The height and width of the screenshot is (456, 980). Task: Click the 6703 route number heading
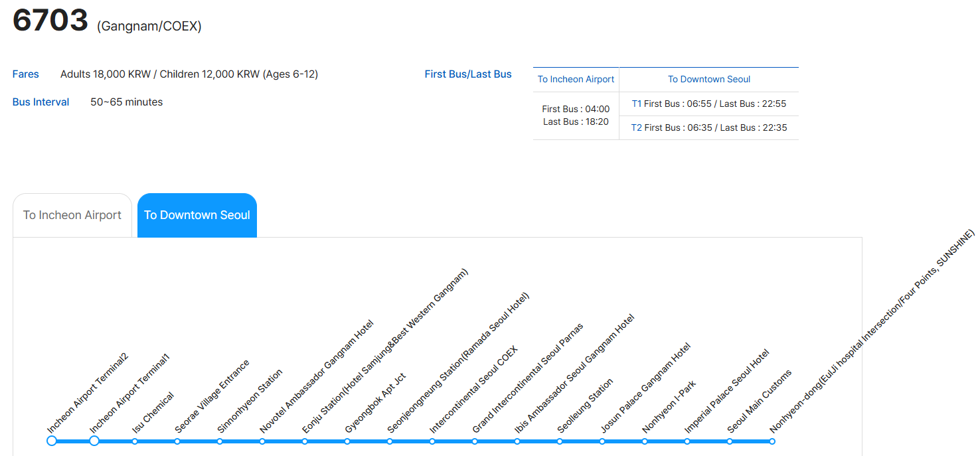[x=50, y=21]
